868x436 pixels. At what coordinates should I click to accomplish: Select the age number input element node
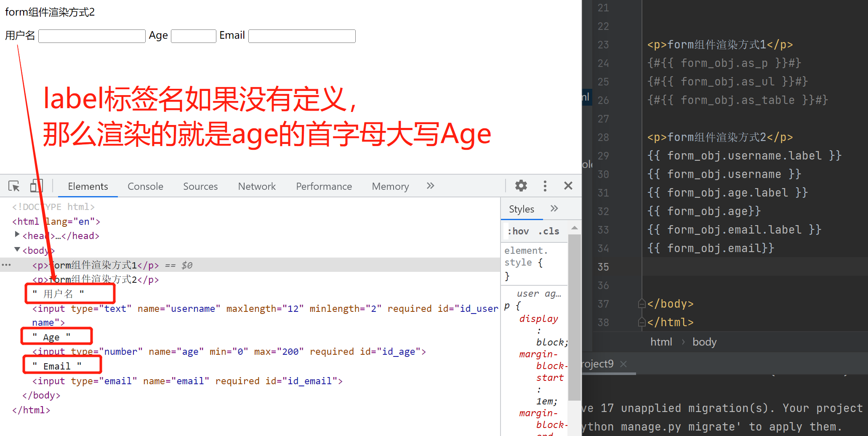[x=229, y=351]
